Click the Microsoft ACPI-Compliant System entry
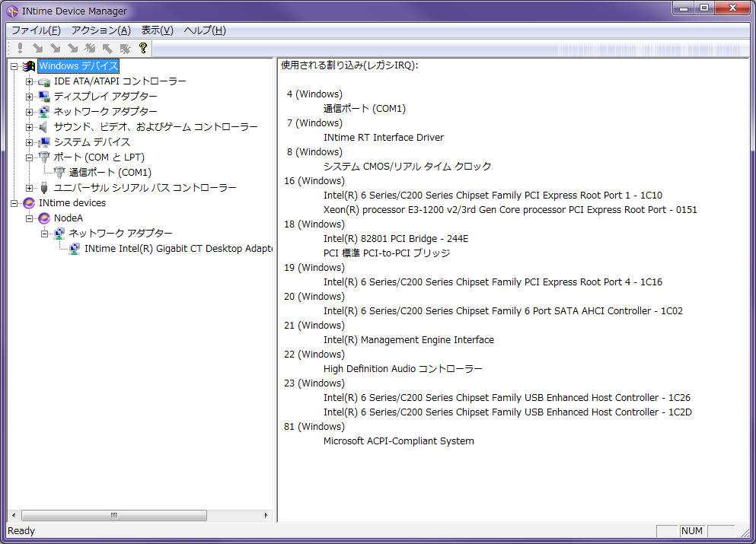The image size is (756, 544). coord(398,441)
